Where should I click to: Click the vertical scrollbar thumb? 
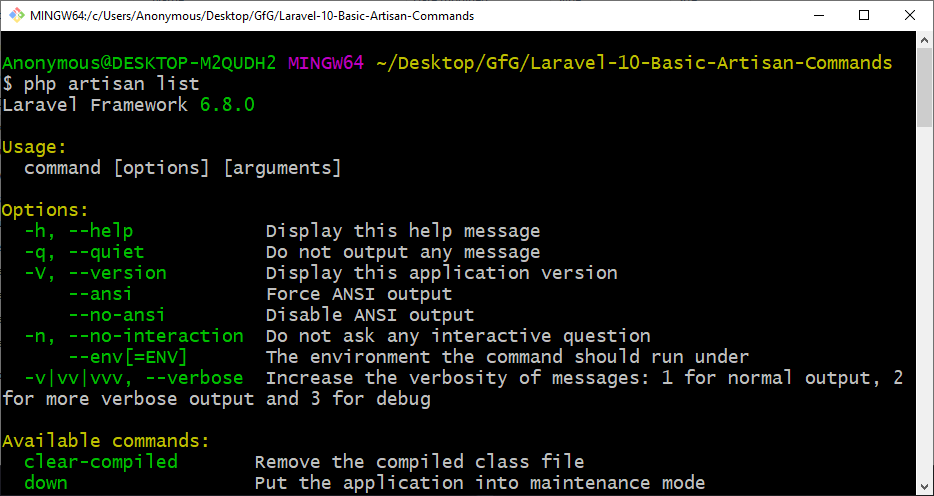925,88
